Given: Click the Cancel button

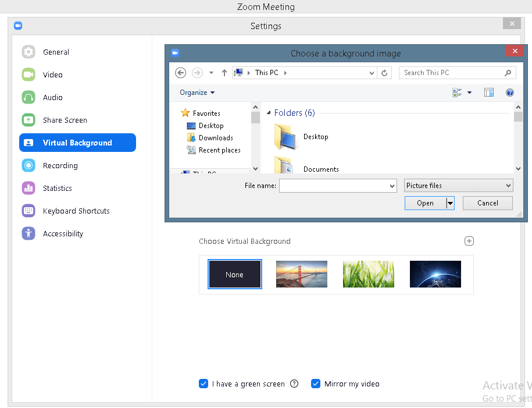Looking at the screenshot, I should coord(488,203).
